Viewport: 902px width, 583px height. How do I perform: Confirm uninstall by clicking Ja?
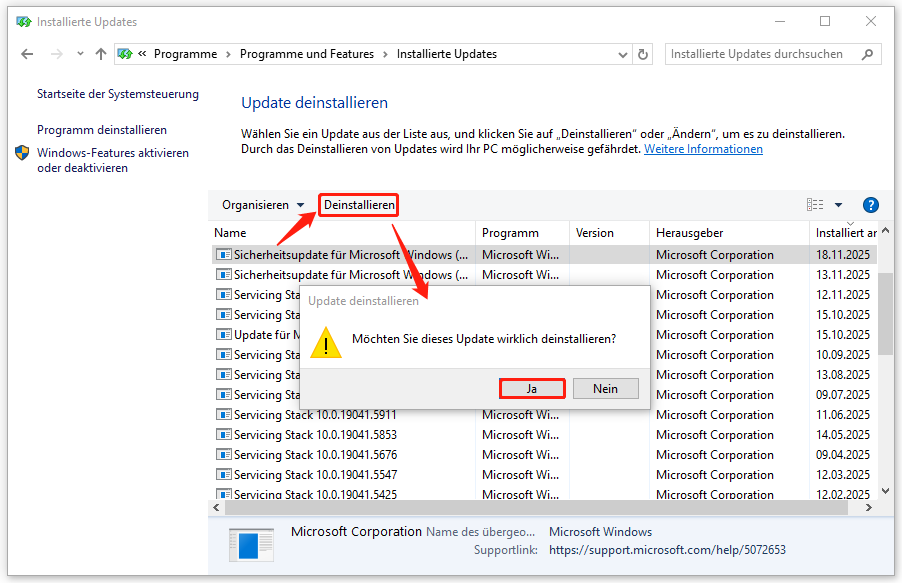click(532, 388)
